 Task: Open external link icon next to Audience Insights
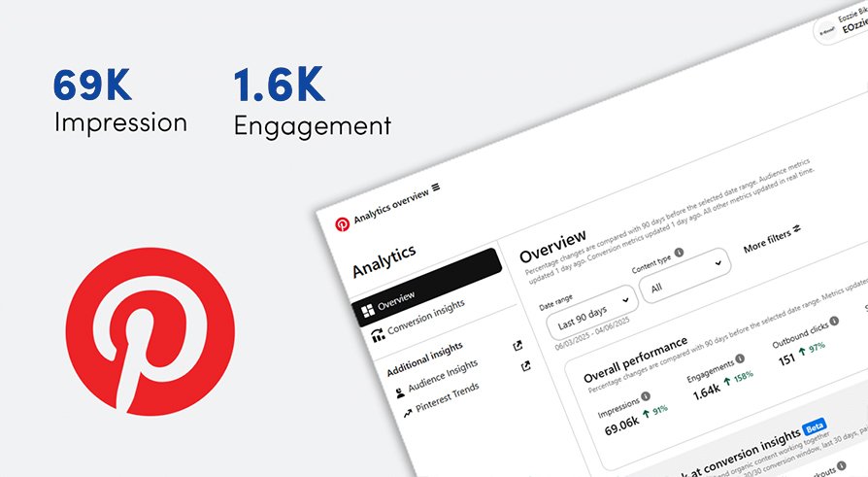click(517, 346)
